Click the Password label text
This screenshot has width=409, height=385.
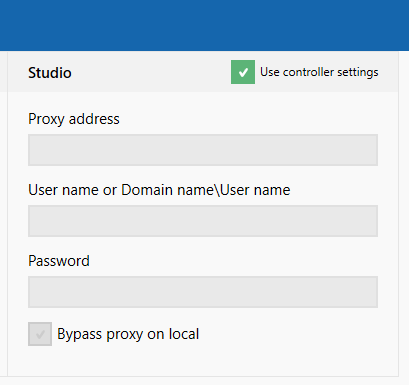click(x=59, y=261)
